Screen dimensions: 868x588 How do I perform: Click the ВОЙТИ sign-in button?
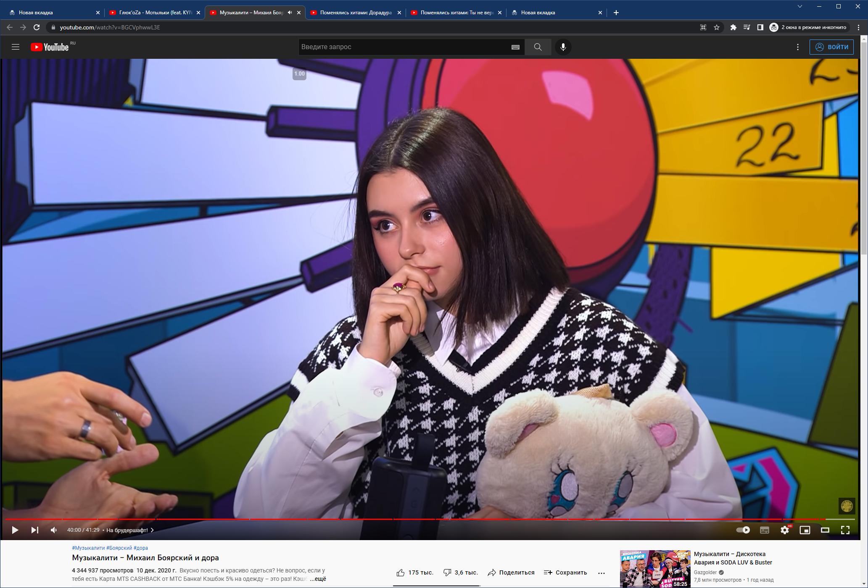coord(831,47)
